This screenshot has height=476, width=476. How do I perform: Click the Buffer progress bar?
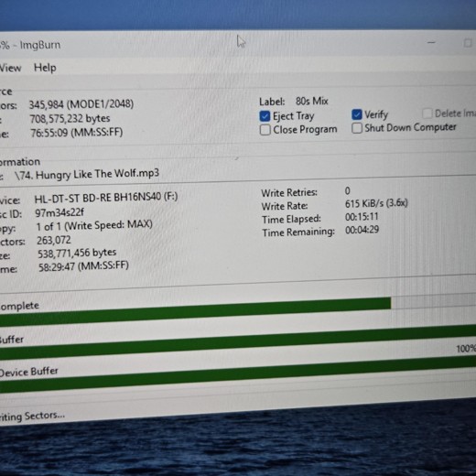(238, 342)
